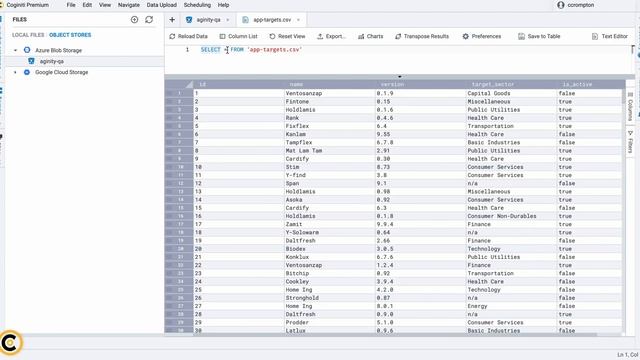
Task: Select row header number 5
Action: pyautogui.click(x=179, y=126)
